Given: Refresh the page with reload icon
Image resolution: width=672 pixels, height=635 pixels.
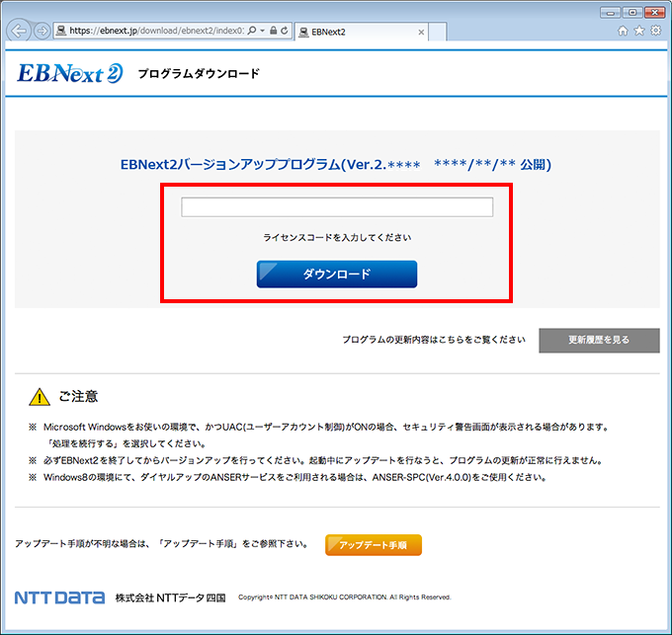Looking at the screenshot, I should tap(285, 31).
